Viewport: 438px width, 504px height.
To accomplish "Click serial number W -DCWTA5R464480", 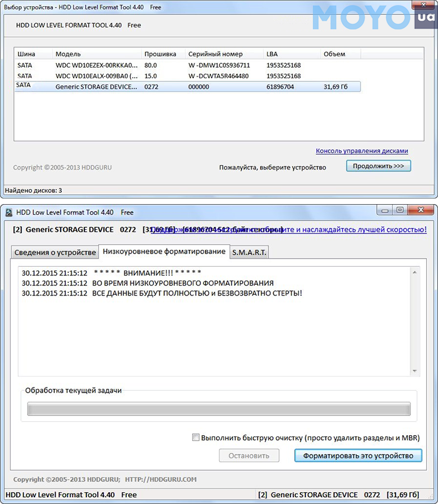I will 218,76.
